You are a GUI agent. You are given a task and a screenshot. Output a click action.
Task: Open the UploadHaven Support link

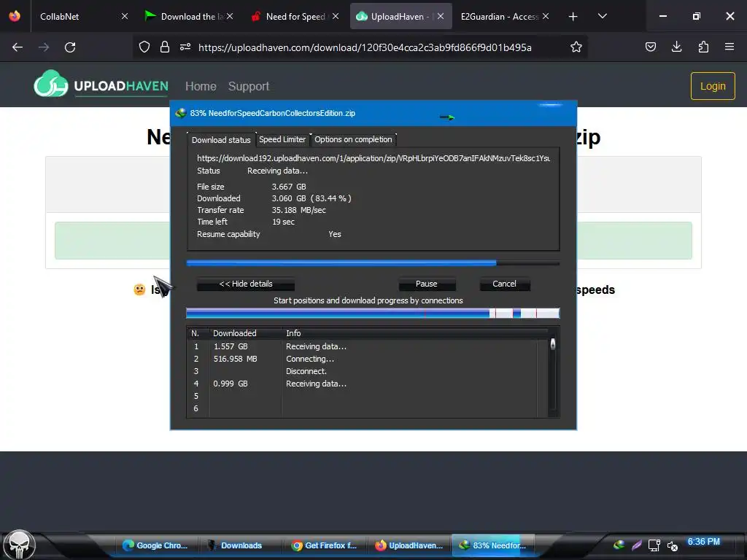point(249,86)
